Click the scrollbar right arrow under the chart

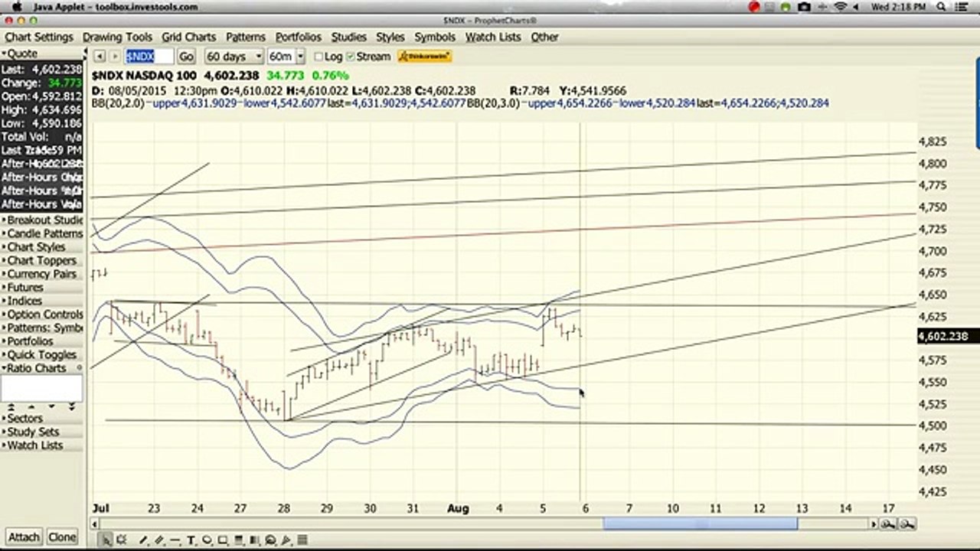point(874,523)
